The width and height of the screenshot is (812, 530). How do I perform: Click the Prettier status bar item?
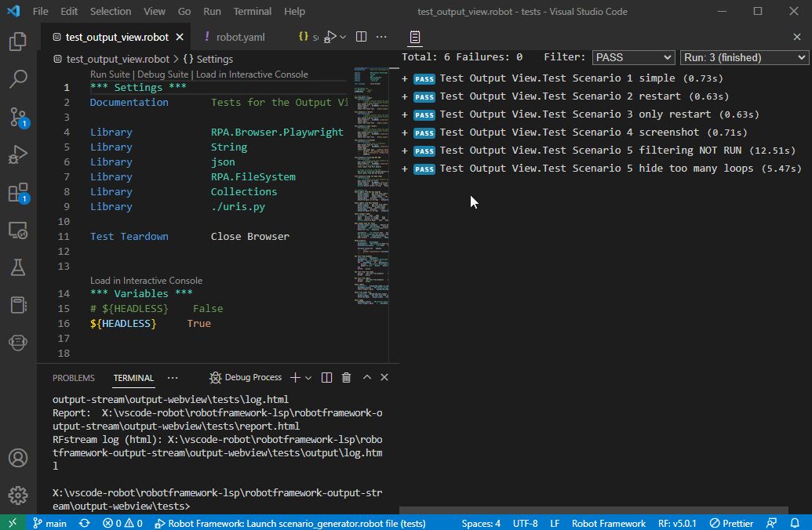coord(731,523)
